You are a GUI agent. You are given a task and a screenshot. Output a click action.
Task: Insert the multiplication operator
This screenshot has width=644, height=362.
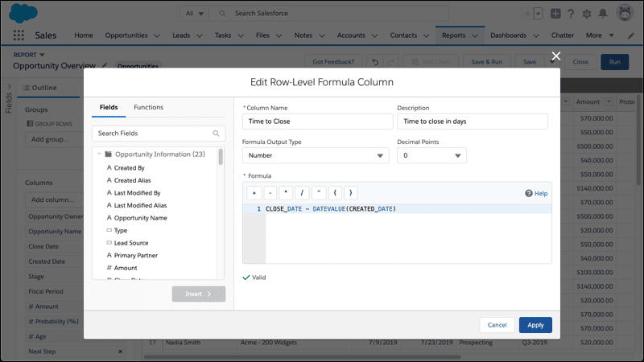pos(286,193)
